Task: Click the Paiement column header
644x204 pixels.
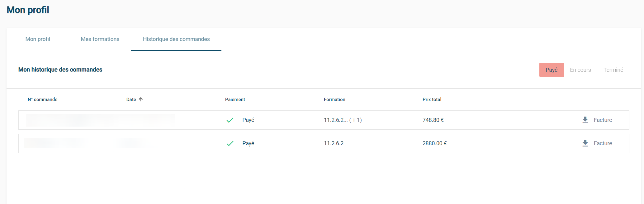Action: [235, 100]
